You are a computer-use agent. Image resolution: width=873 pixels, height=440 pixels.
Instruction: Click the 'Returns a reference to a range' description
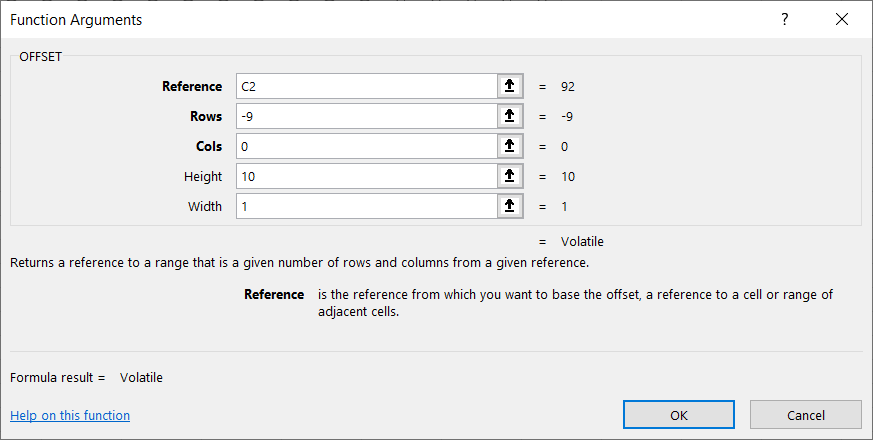(300, 262)
